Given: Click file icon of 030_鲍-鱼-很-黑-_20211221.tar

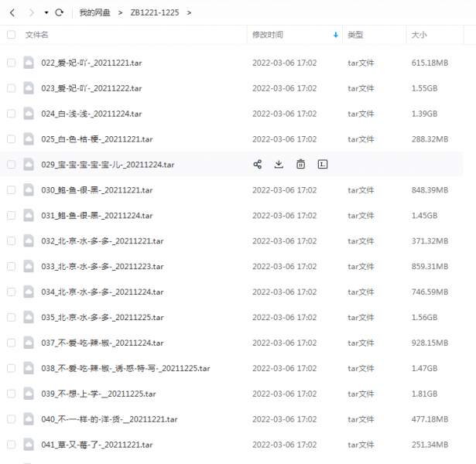Looking at the screenshot, I should 29,190.
